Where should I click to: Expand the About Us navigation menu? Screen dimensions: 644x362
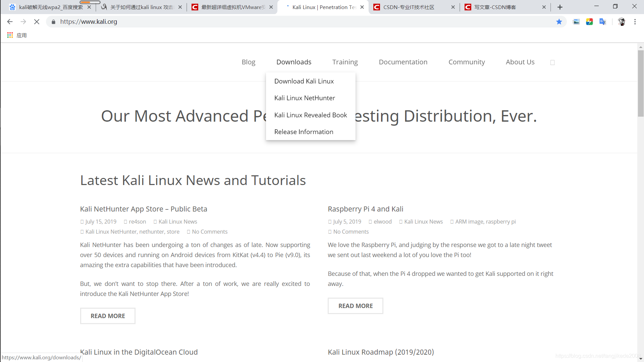[x=520, y=62]
